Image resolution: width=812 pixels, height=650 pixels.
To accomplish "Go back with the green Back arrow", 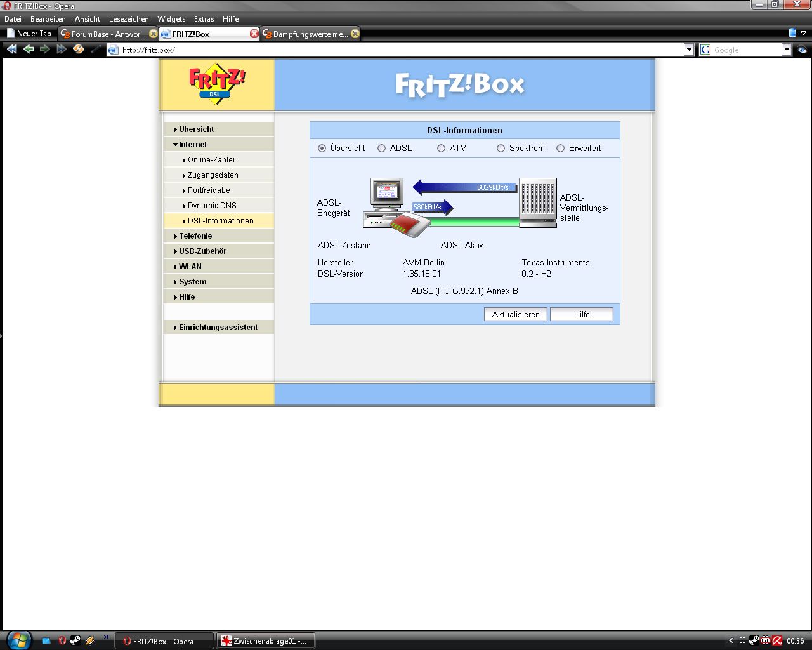I will click(29, 49).
